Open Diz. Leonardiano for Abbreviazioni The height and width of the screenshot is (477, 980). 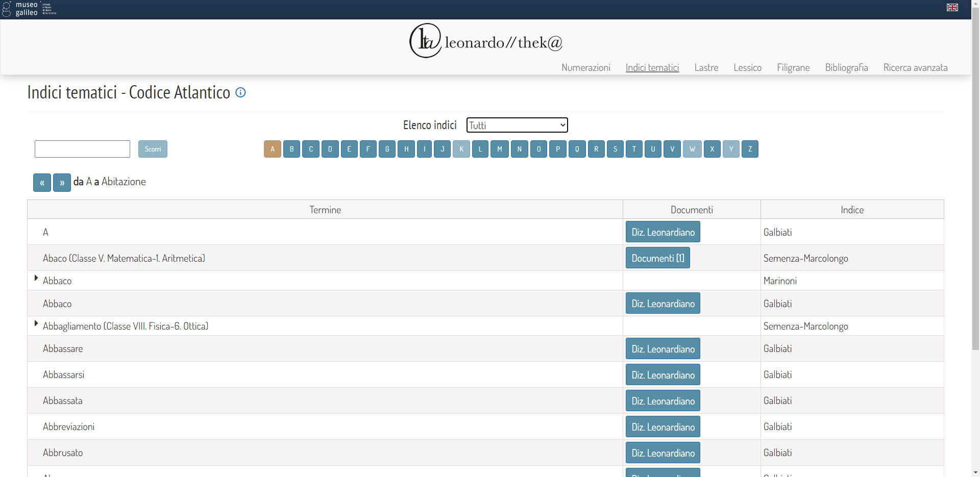click(x=663, y=427)
